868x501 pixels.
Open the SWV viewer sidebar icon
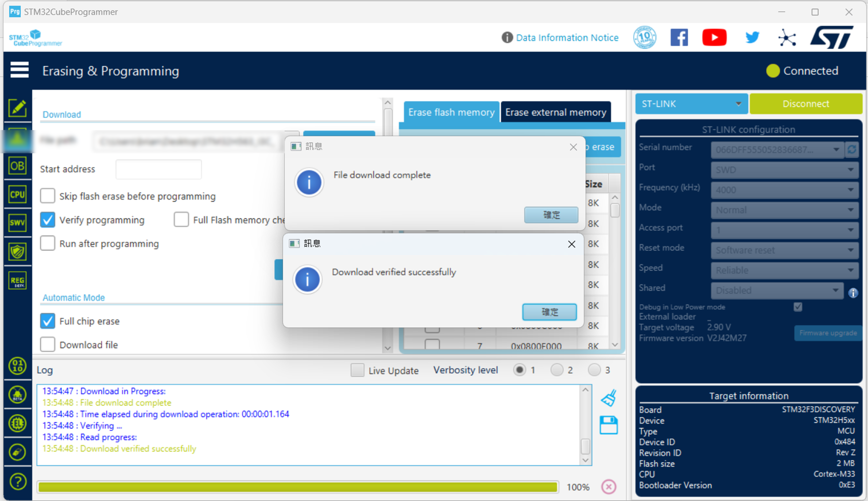tap(17, 223)
